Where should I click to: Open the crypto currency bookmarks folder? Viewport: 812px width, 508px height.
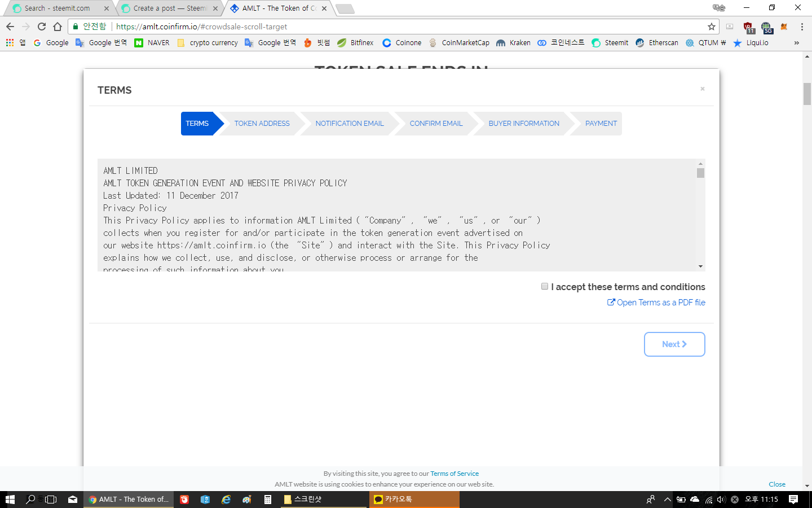click(x=208, y=42)
